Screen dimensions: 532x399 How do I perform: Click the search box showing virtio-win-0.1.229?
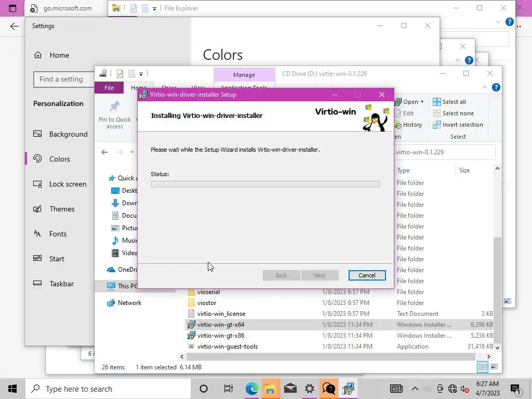coord(445,152)
